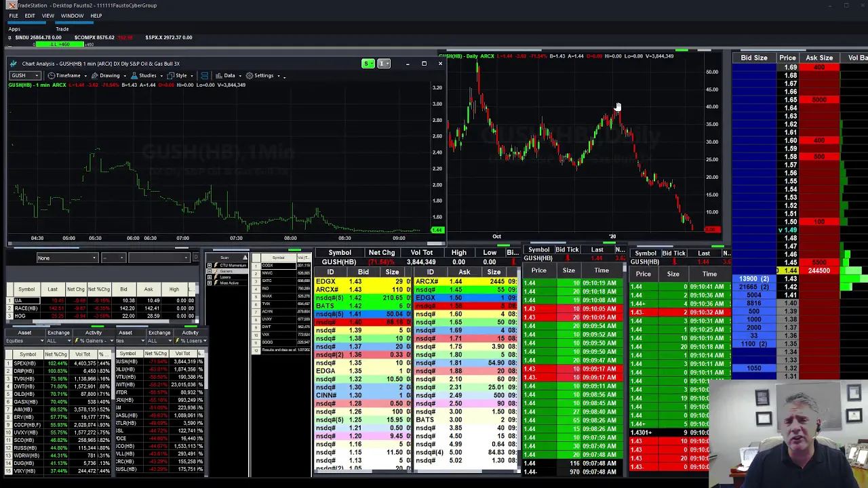Expand the Most Active scan tree node

(210, 282)
